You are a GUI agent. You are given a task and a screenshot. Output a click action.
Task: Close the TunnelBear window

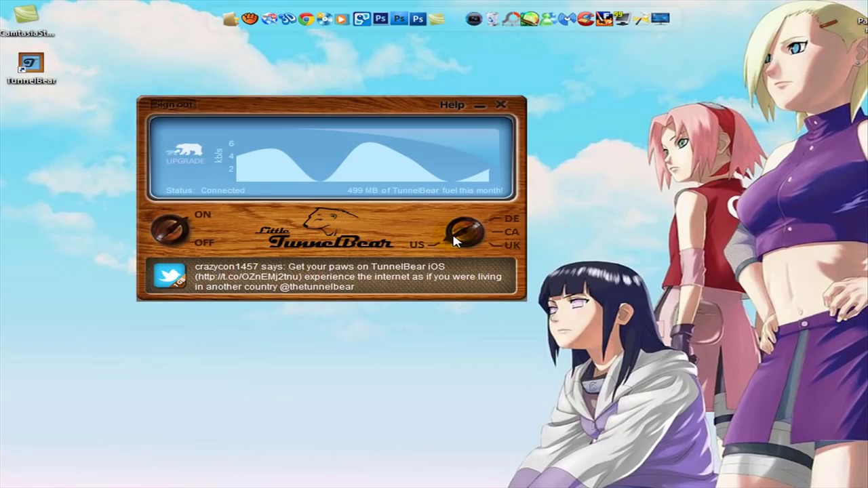[500, 104]
